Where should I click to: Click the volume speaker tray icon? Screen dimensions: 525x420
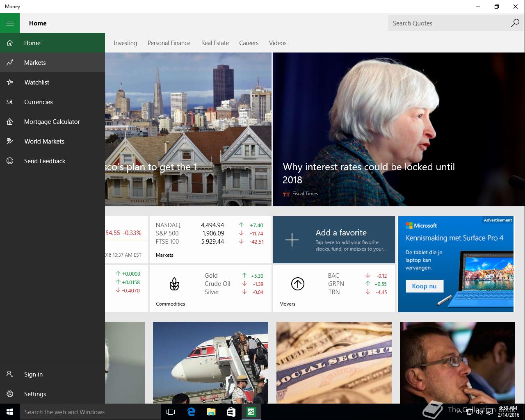(479, 412)
